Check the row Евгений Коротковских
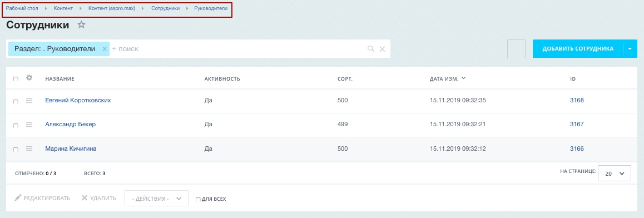 (x=16, y=101)
